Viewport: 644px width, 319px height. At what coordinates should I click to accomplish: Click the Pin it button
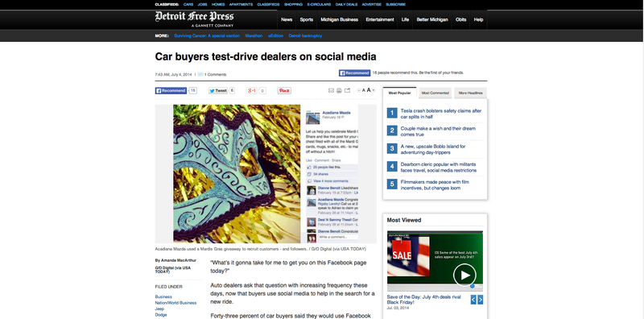284,91
